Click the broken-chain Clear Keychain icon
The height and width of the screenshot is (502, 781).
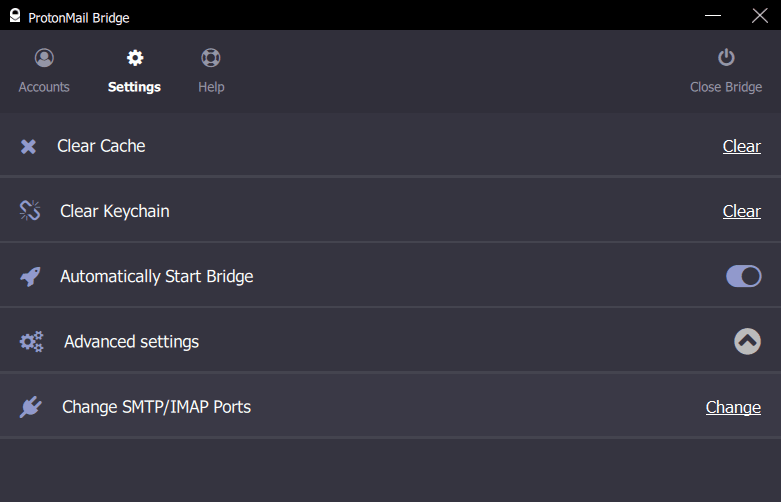click(30, 211)
